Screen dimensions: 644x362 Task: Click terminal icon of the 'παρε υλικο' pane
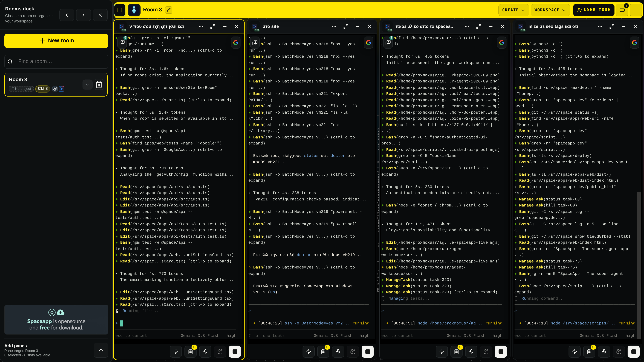coord(388,26)
